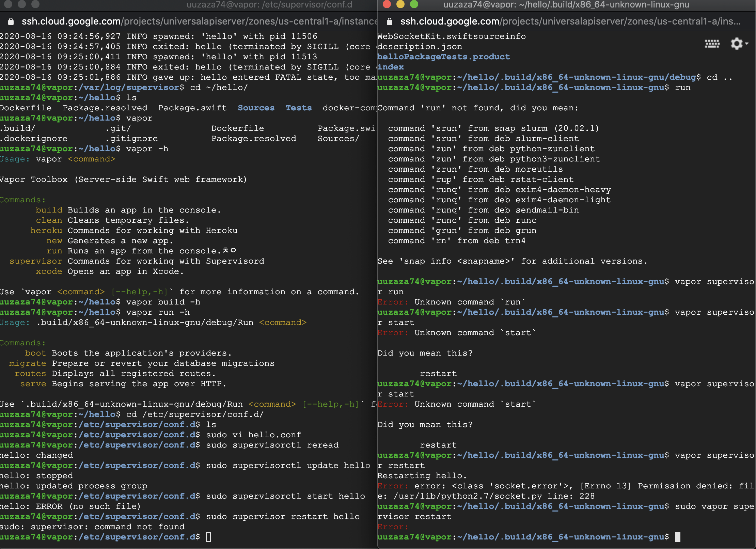Expand the dropdown arrow beside the gear
The width and height of the screenshot is (756, 549).
click(x=747, y=44)
